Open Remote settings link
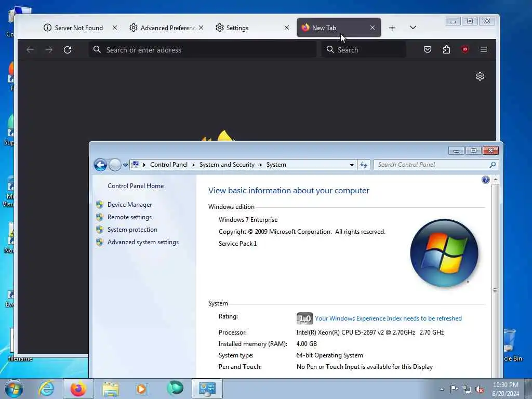The height and width of the screenshot is (399, 532). (129, 217)
